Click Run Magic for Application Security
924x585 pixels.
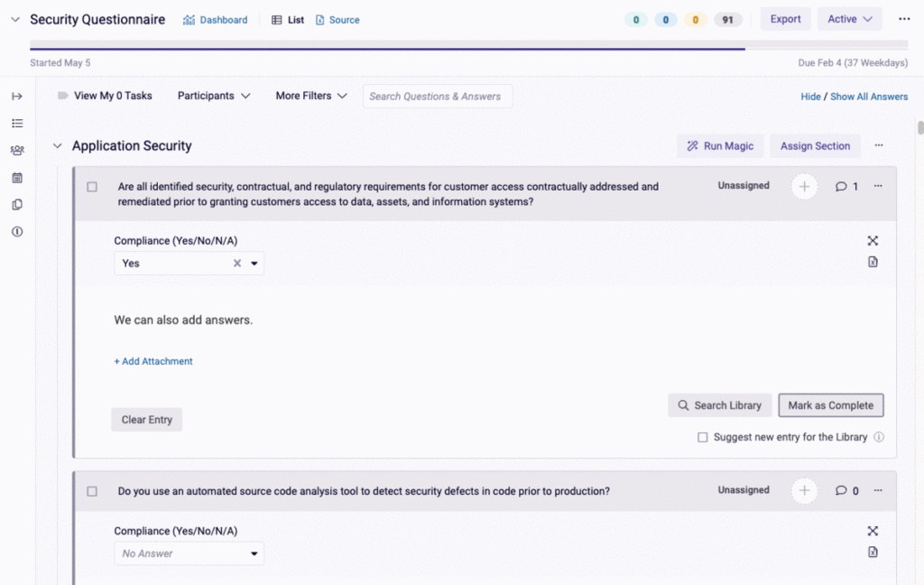click(719, 145)
